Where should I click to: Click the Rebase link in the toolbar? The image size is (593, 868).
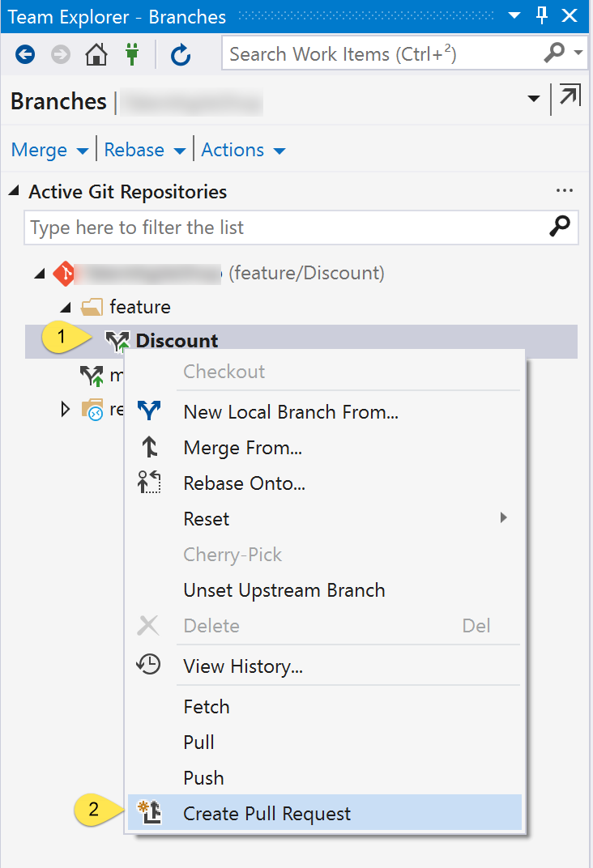(x=134, y=150)
